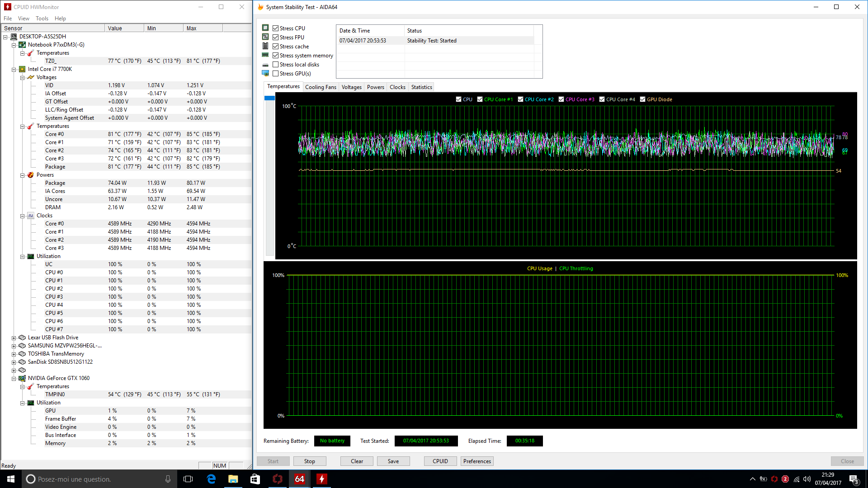The width and height of the screenshot is (868, 488).
Task: Open the CPUID panel button
Action: point(440,461)
